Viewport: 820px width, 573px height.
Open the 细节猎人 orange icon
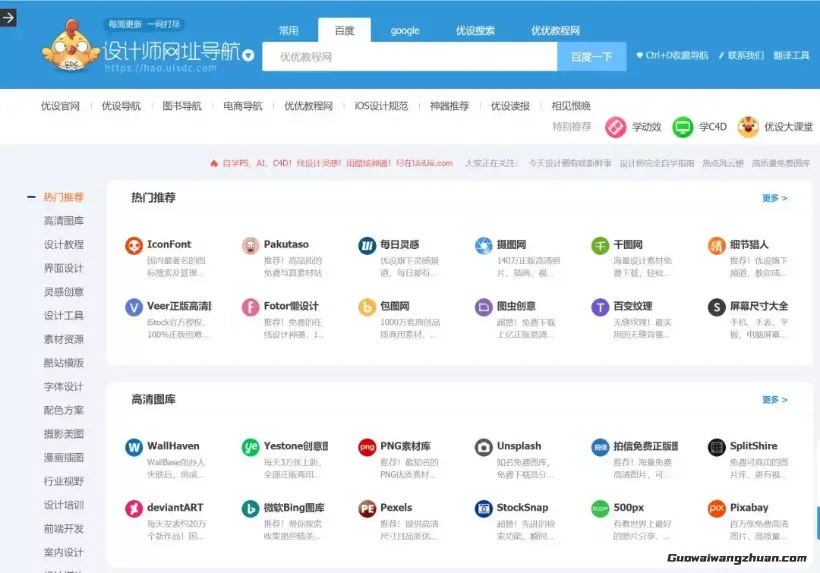717,245
